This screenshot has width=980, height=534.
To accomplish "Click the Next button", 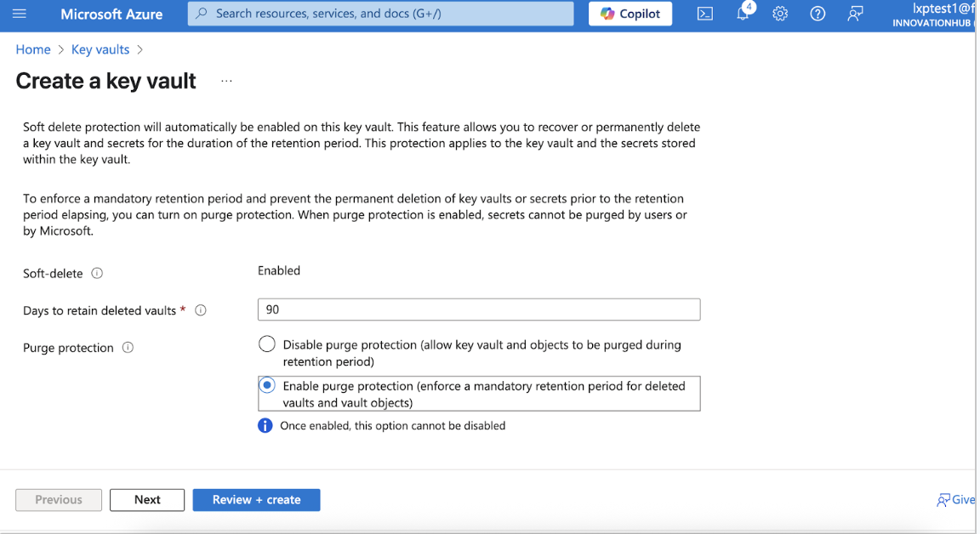I will tap(147, 500).
